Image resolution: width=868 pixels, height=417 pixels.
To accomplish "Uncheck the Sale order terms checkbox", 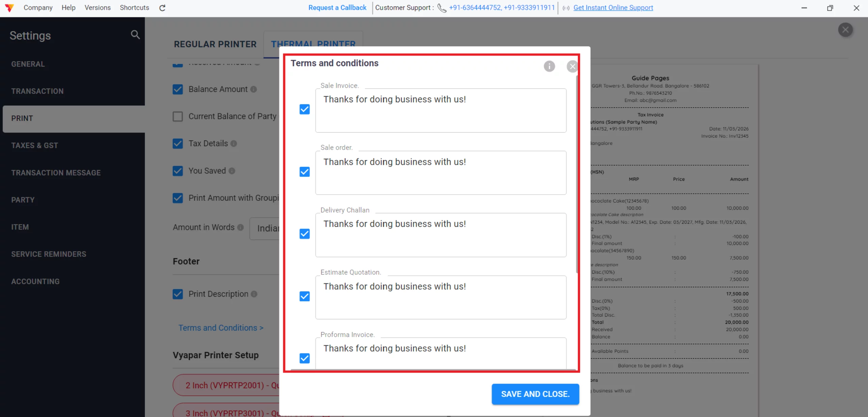I will [x=304, y=172].
